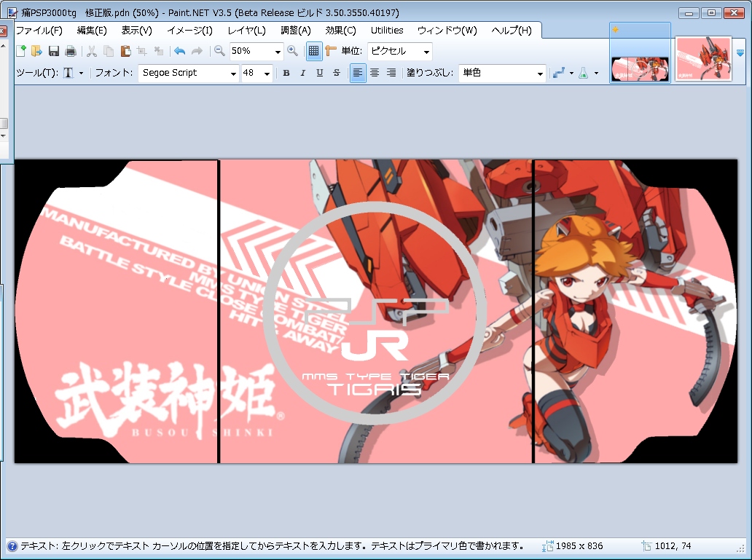Open the 編集(E) menu
Image resolution: width=752 pixels, height=560 pixels.
tap(92, 30)
